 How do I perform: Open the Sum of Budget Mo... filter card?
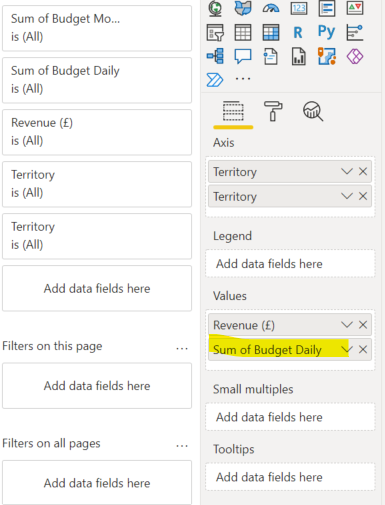point(97,28)
